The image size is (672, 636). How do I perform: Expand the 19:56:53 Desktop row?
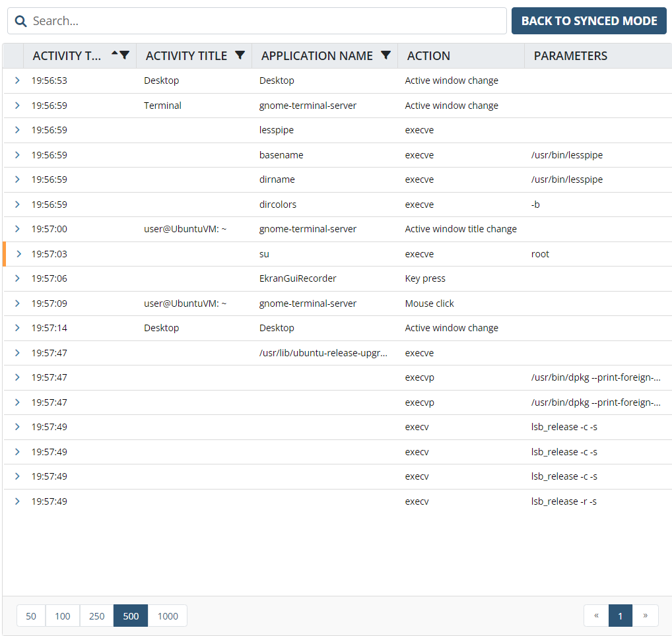click(x=17, y=80)
